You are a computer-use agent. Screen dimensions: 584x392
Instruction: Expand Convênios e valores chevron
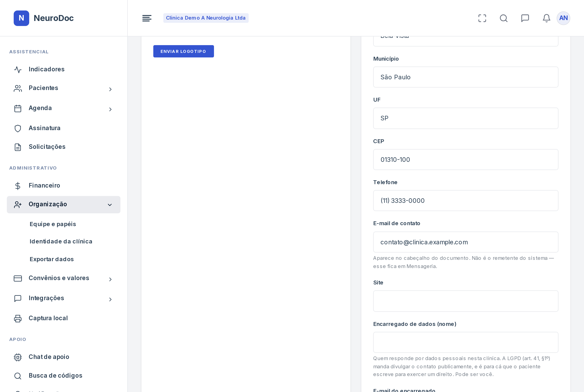tap(110, 279)
